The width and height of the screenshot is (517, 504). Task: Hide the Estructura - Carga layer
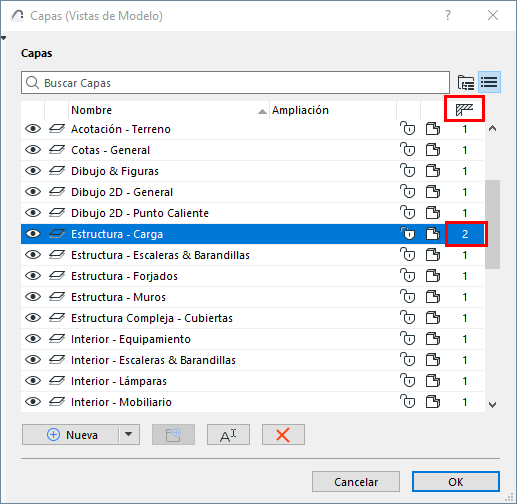(x=33, y=234)
